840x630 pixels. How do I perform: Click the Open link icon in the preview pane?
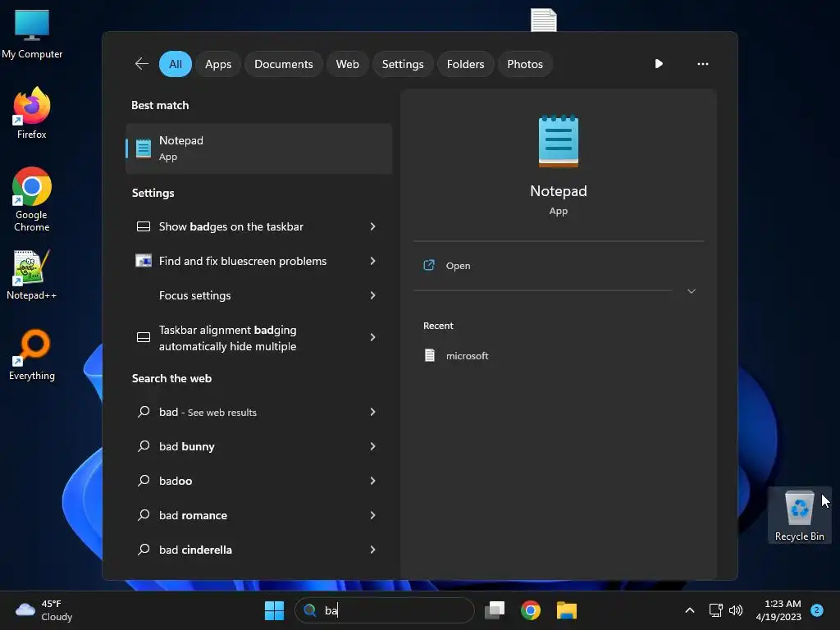point(429,265)
